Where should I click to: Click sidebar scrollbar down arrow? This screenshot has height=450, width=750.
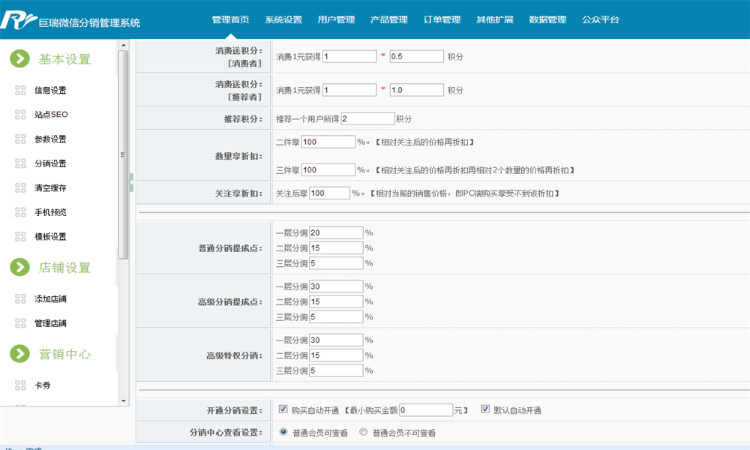tap(123, 401)
